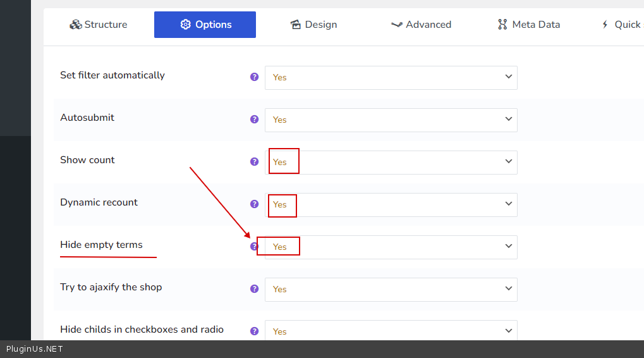
Task: Click help icon for Hide childs in checkboxes
Action: [x=254, y=331]
